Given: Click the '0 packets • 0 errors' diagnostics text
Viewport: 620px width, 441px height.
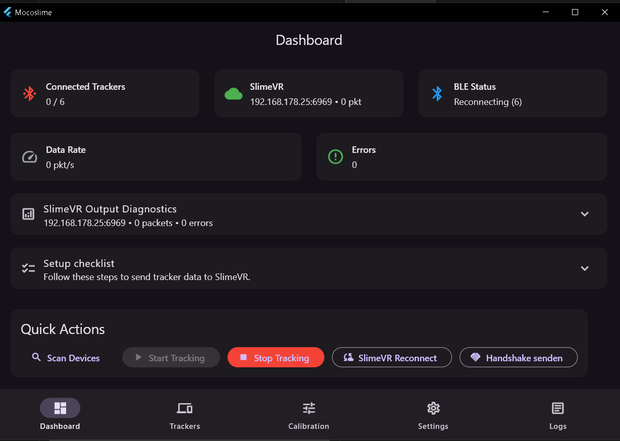Looking at the screenshot, I should [x=173, y=223].
